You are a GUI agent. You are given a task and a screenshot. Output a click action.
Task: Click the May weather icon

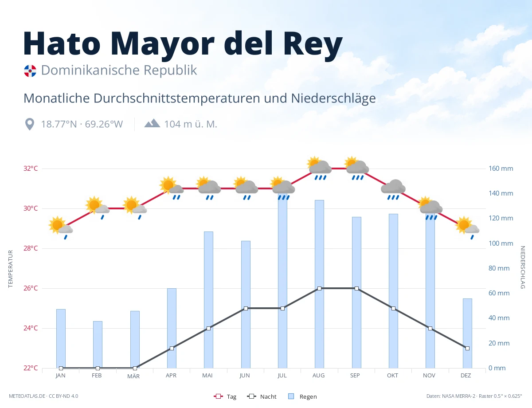(x=208, y=188)
